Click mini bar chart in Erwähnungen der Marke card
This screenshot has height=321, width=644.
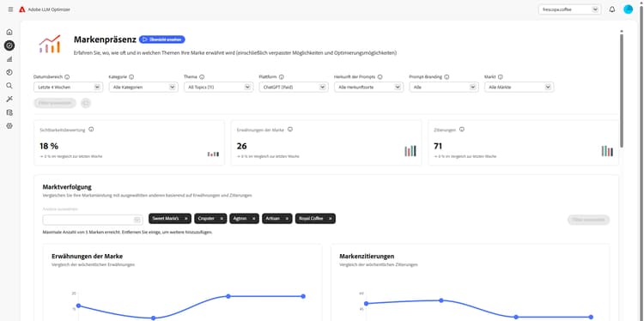(410, 151)
